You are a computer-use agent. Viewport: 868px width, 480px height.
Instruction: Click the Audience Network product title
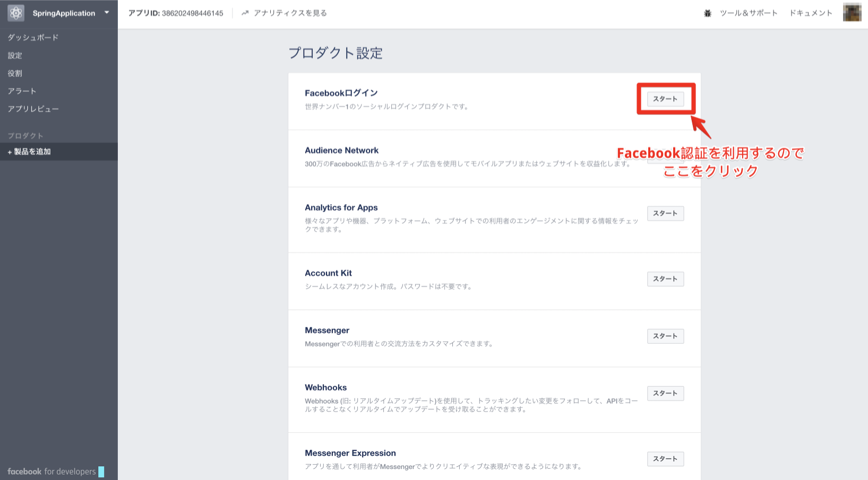pyautogui.click(x=341, y=151)
